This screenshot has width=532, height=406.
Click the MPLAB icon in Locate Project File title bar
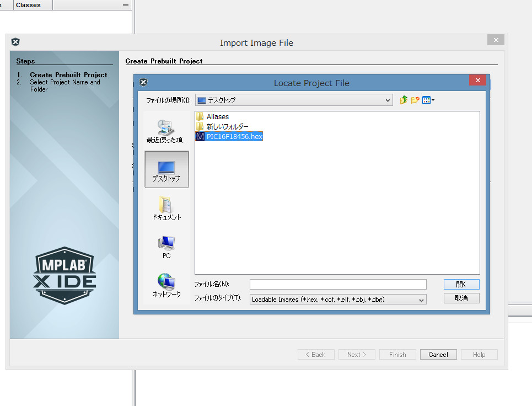click(x=143, y=82)
